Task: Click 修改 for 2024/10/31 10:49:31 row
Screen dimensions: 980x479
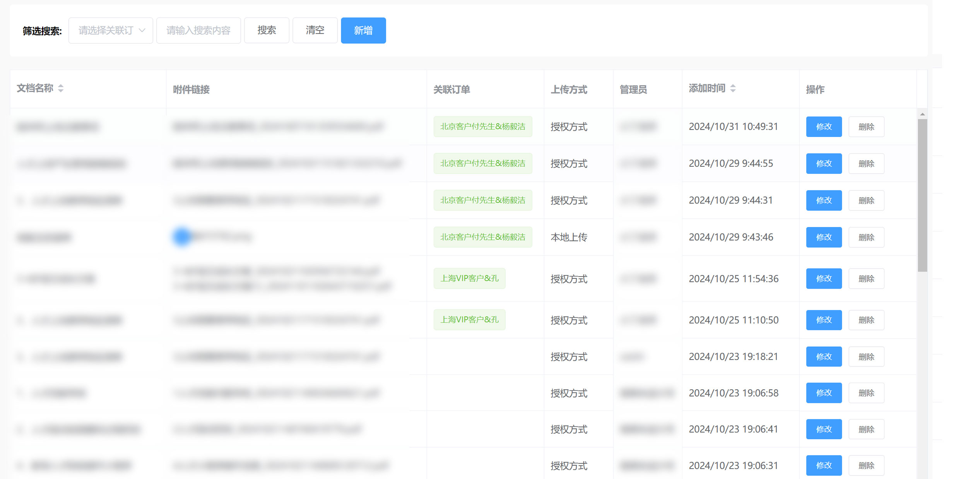Action: point(824,127)
